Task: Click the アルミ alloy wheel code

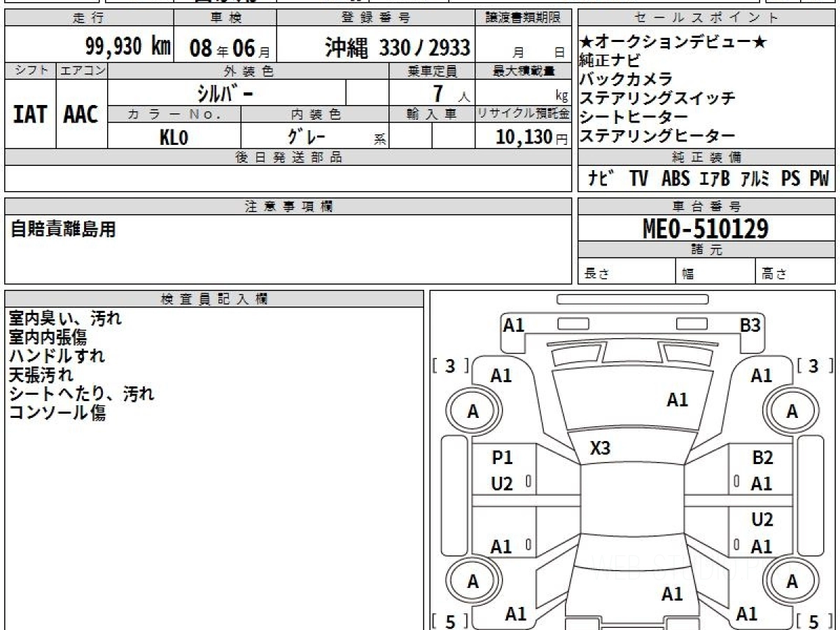Action: pos(755,178)
